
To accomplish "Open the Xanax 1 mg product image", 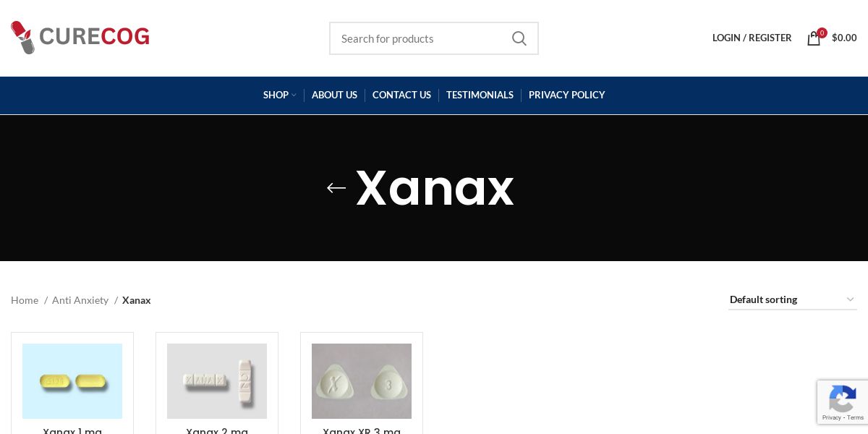I will tap(72, 381).
